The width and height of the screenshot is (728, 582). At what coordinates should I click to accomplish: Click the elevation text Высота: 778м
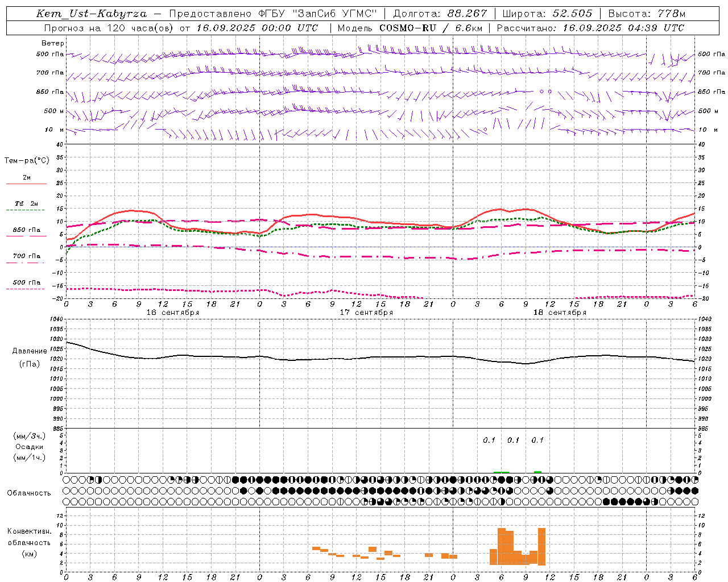coord(647,14)
